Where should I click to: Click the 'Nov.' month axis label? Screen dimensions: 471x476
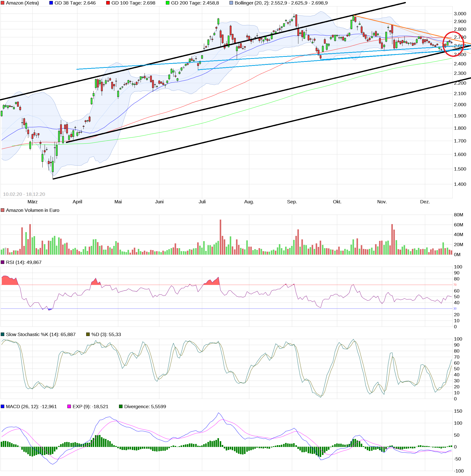pos(382,202)
